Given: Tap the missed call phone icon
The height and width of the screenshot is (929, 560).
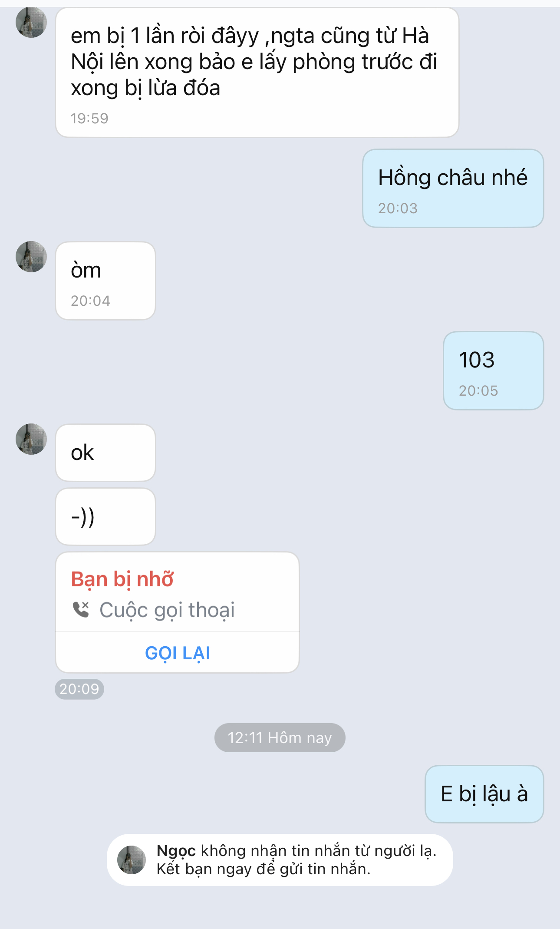Looking at the screenshot, I should (x=81, y=609).
